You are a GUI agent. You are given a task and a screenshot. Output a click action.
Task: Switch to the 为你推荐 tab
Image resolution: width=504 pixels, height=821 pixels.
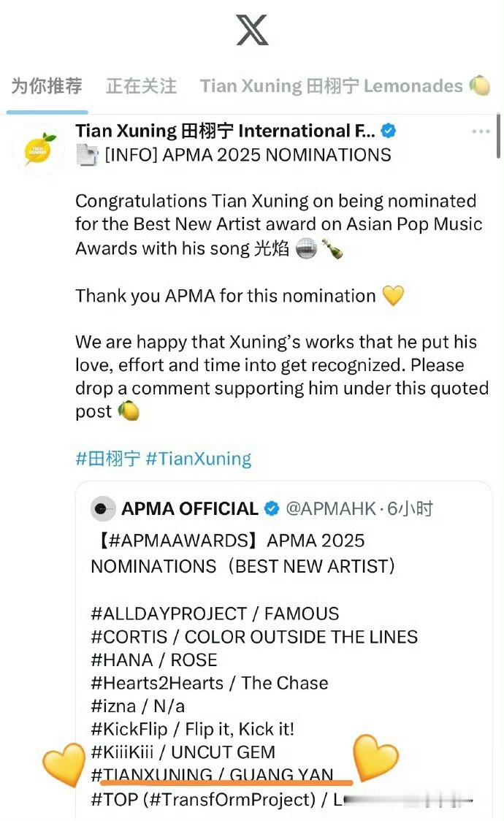coord(47,86)
